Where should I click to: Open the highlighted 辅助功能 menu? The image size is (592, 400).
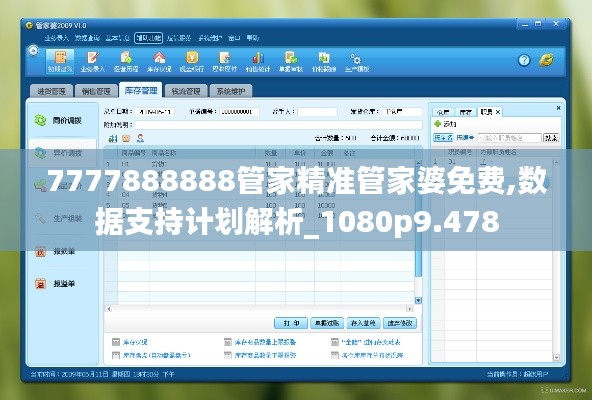pos(148,38)
